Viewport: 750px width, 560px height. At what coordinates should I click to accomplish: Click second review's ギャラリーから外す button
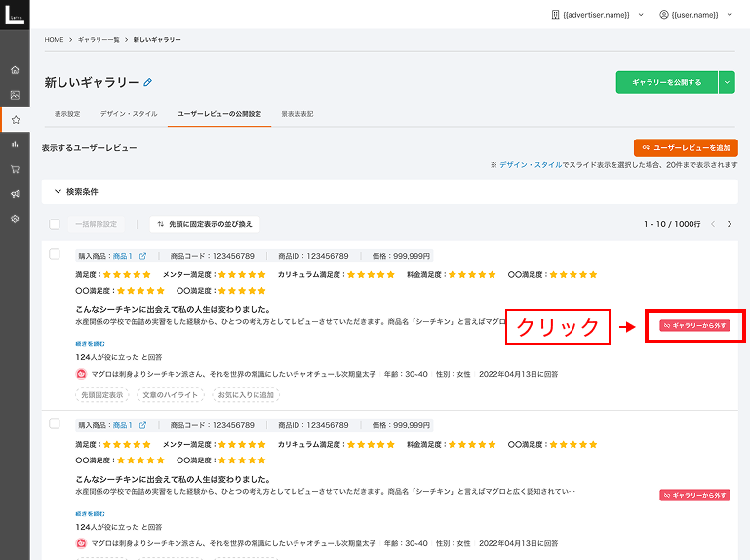point(694,495)
